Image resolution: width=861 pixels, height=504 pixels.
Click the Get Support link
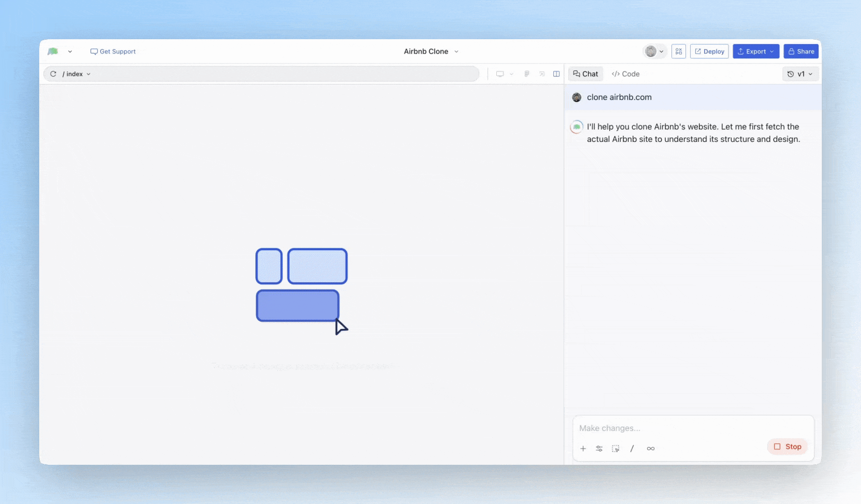tap(113, 51)
